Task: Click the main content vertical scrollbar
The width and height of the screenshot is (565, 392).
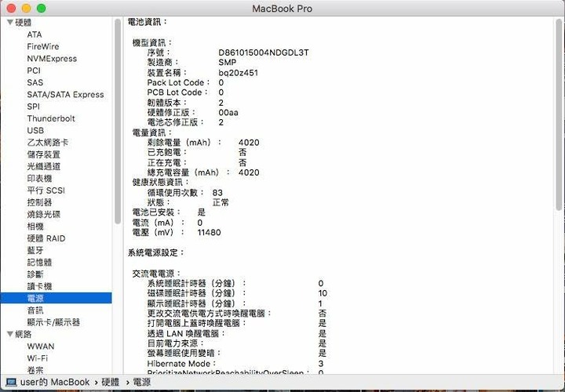Action: 559,114
